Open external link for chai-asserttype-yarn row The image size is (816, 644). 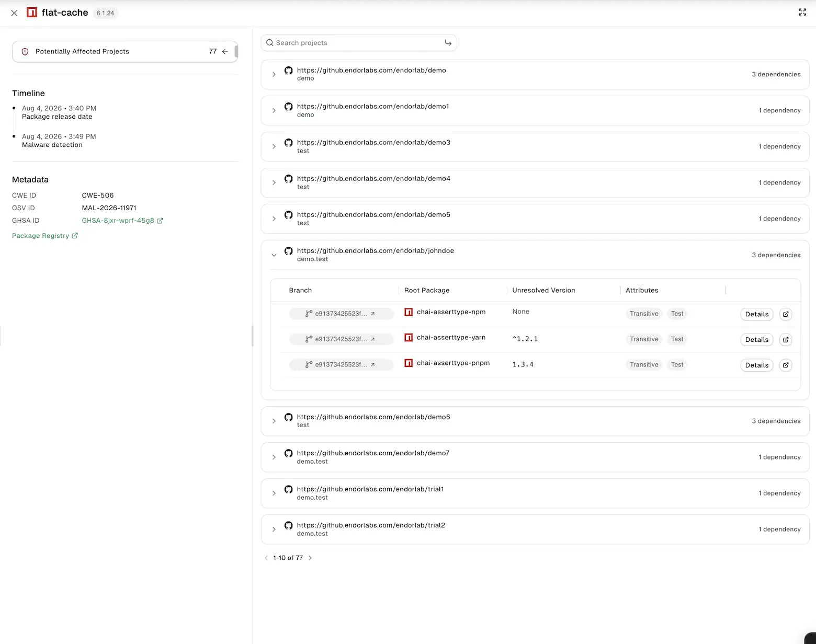pos(786,340)
